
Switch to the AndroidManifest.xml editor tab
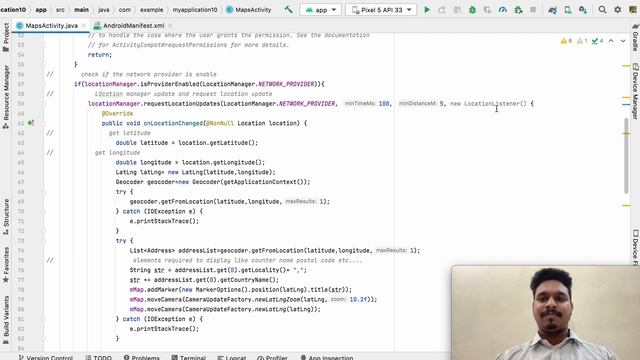(x=133, y=25)
